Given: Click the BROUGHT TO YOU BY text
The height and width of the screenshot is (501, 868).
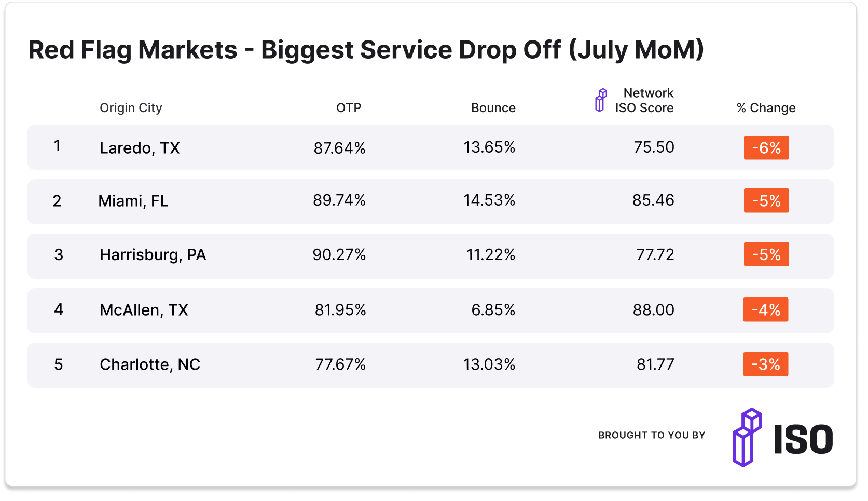Looking at the screenshot, I should (652, 435).
